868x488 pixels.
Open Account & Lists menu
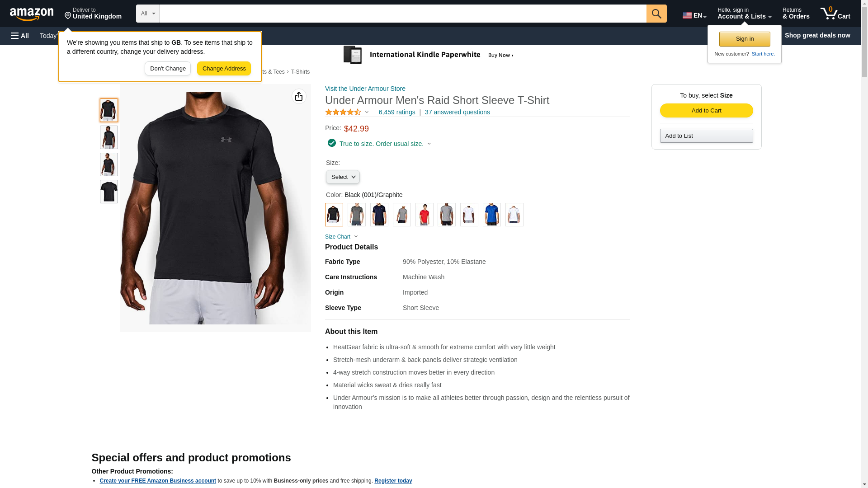pyautogui.click(x=744, y=14)
